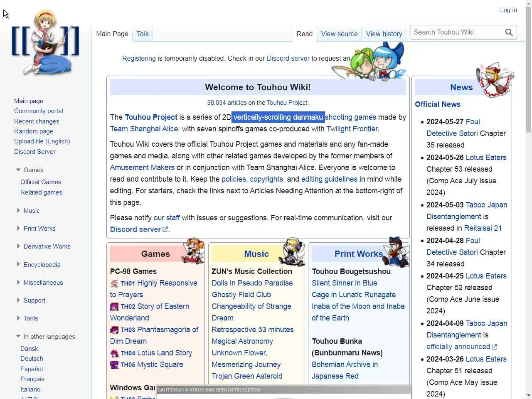This screenshot has width=532, height=399.
Task: Expand the Derivative Works sidebar section
Action: (18, 246)
